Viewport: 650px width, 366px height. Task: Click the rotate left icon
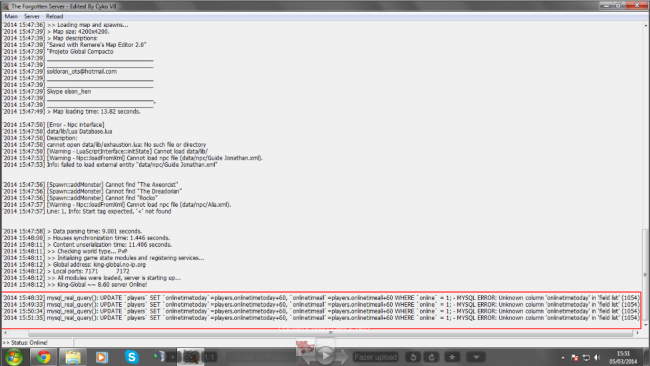click(x=413, y=357)
